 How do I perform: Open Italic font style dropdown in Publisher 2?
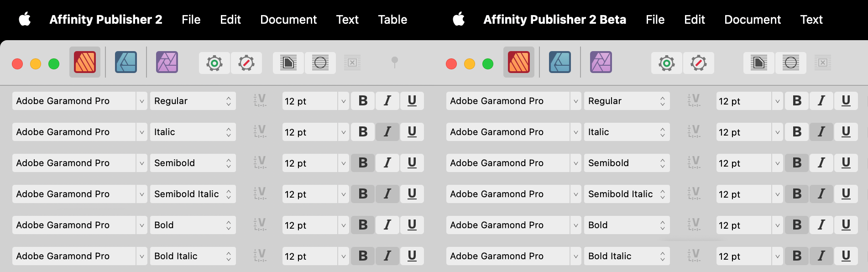pos(193,132)
